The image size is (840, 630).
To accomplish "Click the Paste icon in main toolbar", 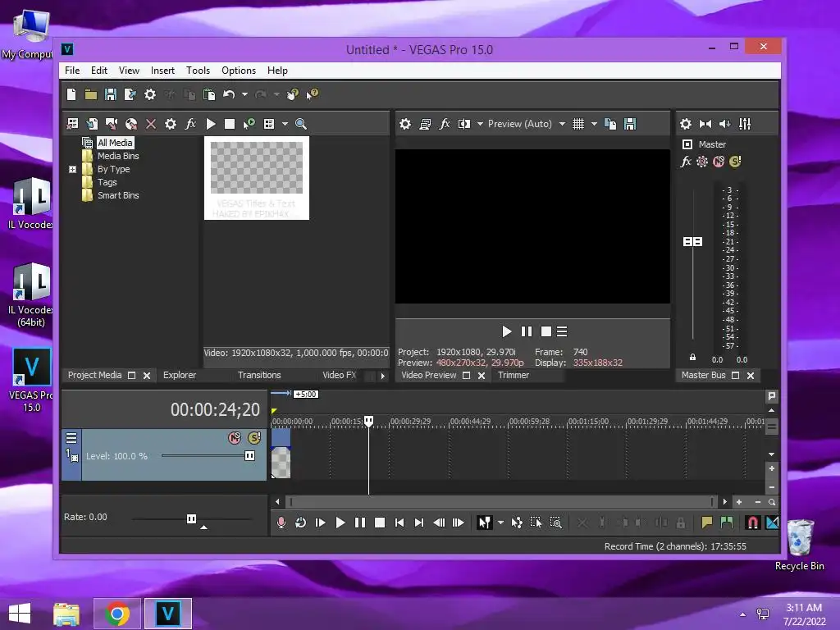I will pos(209,95).
